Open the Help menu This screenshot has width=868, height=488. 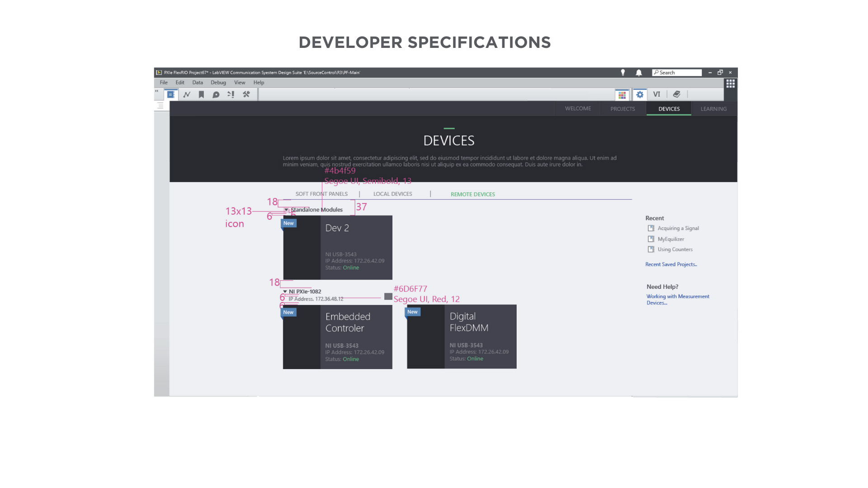(259, 83)
